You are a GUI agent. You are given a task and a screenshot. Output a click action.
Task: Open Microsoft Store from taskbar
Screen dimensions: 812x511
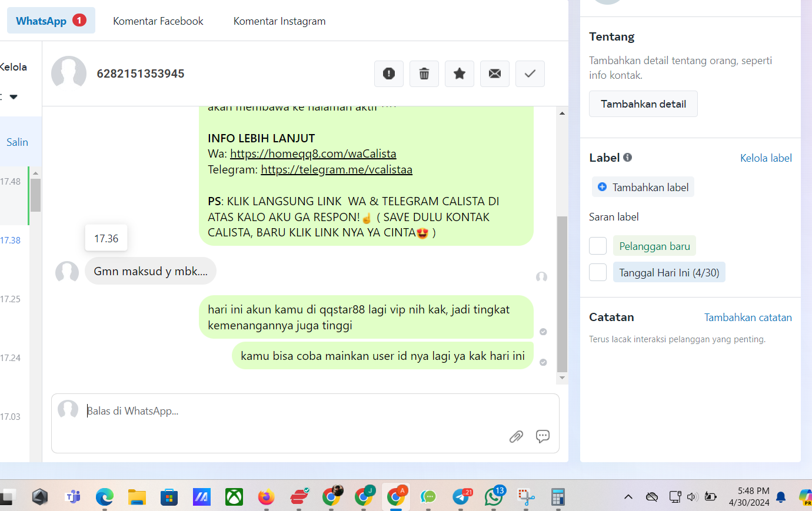pos(169,497)
